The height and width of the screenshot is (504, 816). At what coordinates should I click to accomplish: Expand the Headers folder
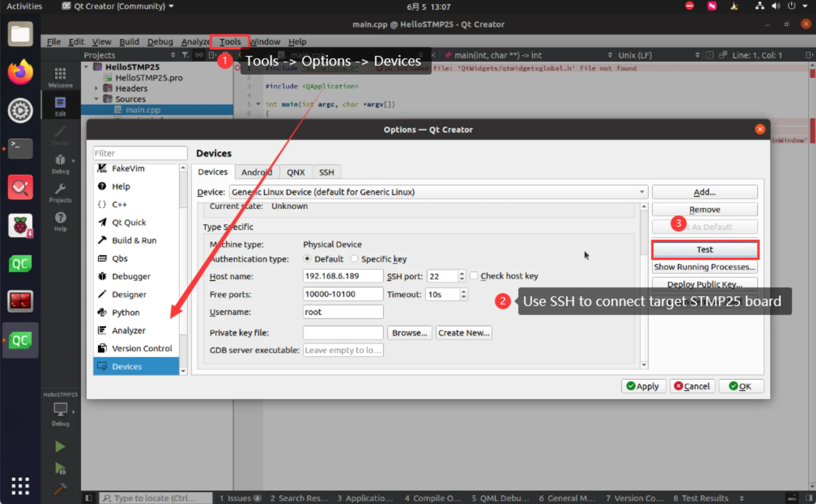point(96,88)
